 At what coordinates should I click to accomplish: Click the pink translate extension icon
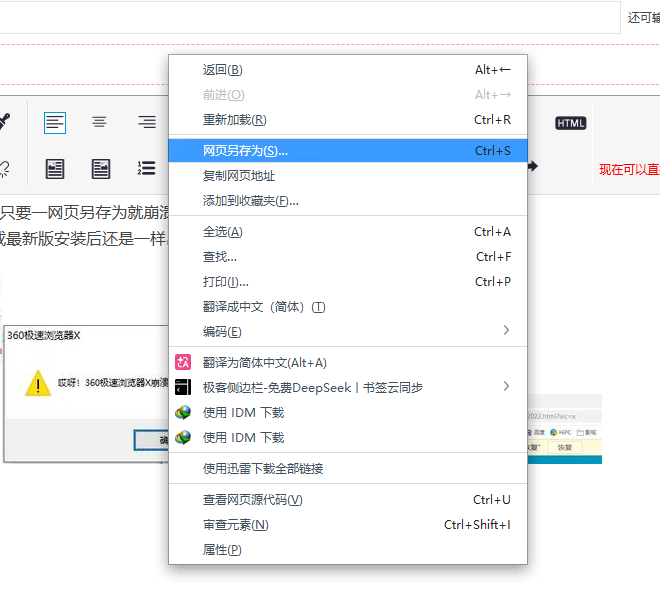click(183, 362)
